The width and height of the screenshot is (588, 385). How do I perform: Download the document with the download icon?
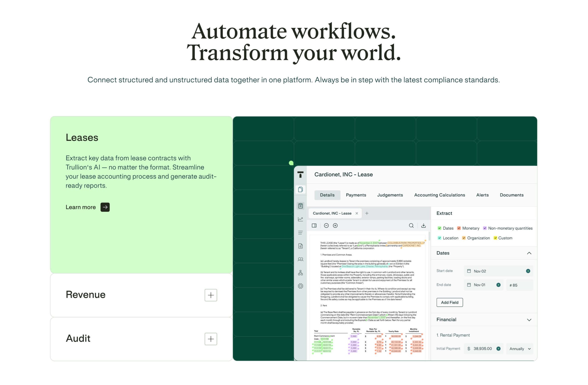point(424,225)
